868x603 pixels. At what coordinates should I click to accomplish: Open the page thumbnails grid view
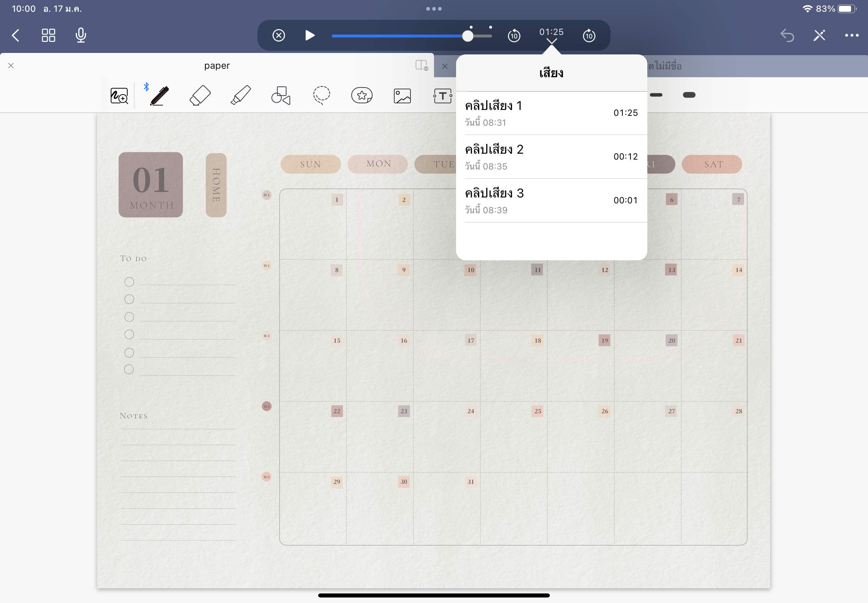click(x=49, y=36)
